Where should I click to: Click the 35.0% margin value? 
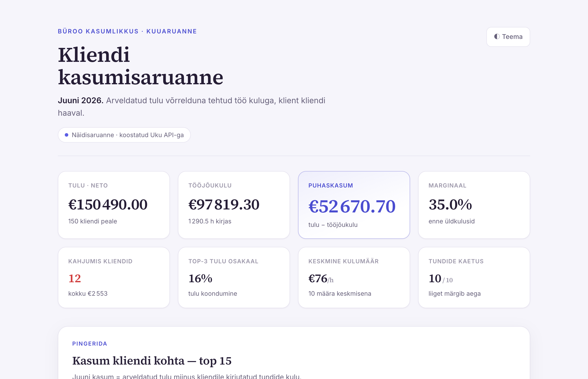pos(450,205)
